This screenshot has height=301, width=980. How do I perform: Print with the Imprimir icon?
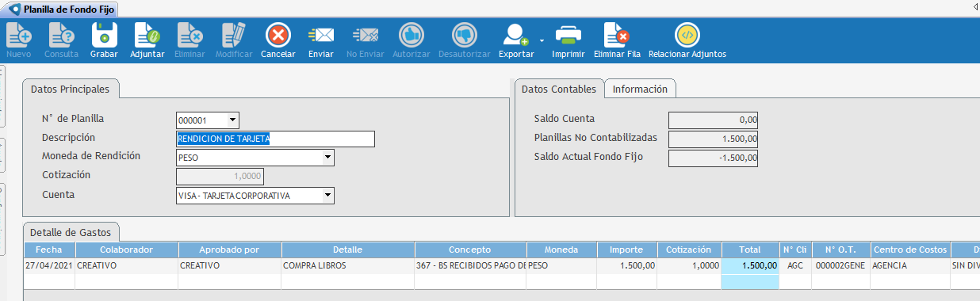(x=568, y=36)
